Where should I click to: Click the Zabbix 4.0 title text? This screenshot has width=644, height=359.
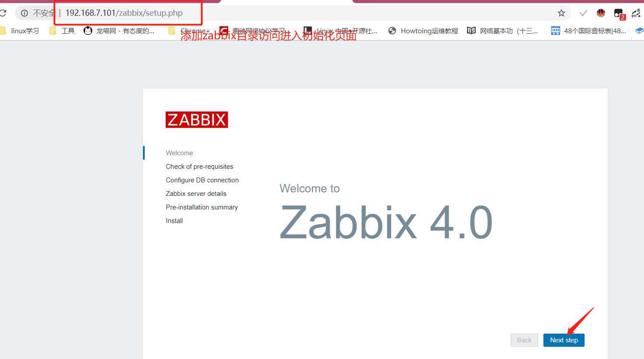(x=386, y=223)
